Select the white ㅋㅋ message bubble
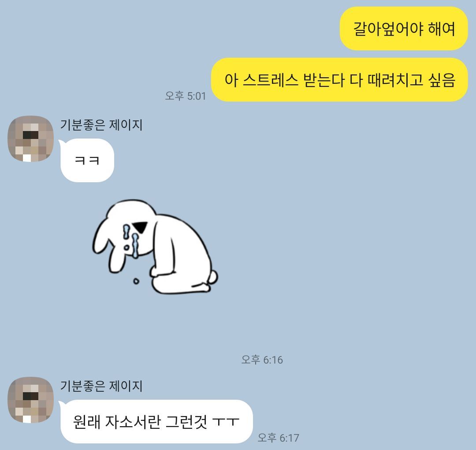 87,160
